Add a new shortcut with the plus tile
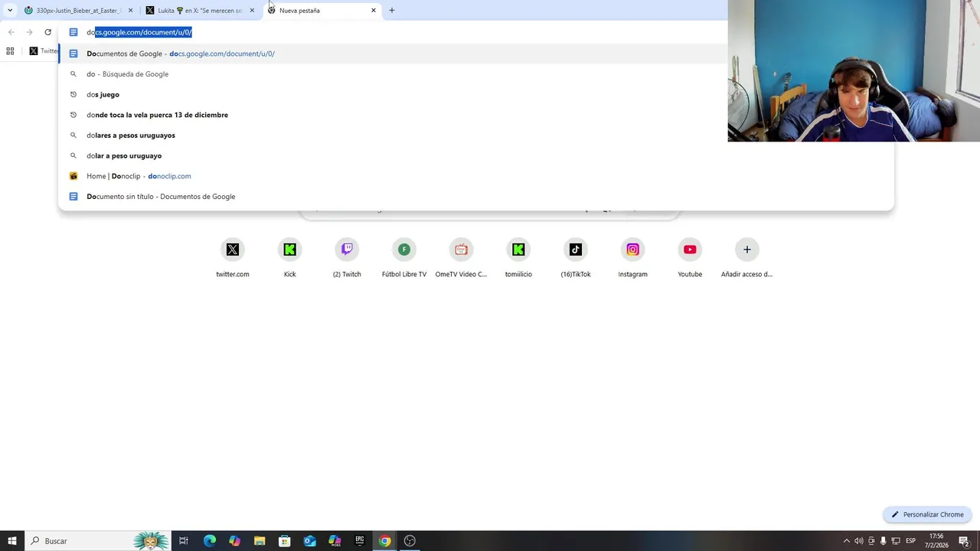The height and width of the screenshot is (551, 980). point(747,258)
